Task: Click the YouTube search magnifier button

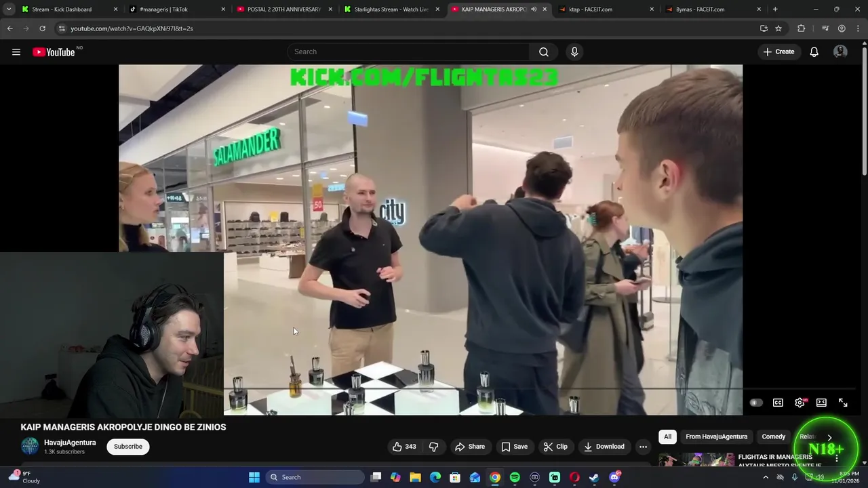Action: (x=544, y=52)
